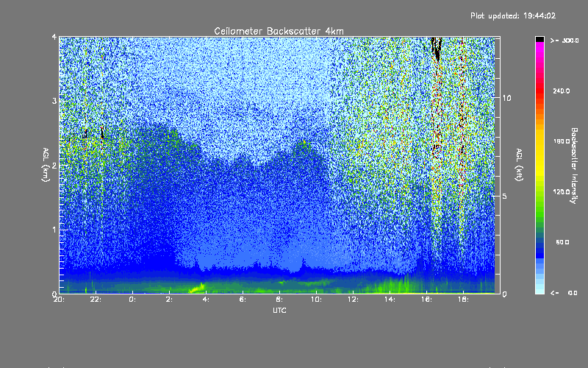Click the red segment of the colorbar

point(539,91)
